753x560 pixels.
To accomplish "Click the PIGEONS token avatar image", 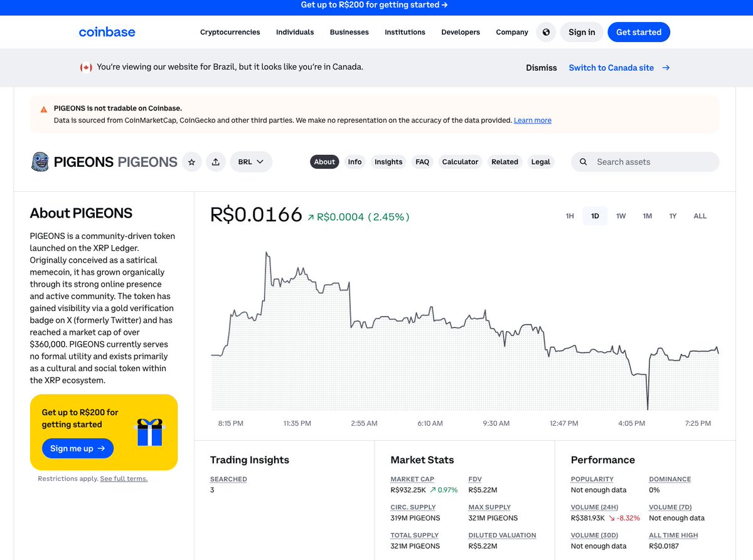I will [40, 162].
